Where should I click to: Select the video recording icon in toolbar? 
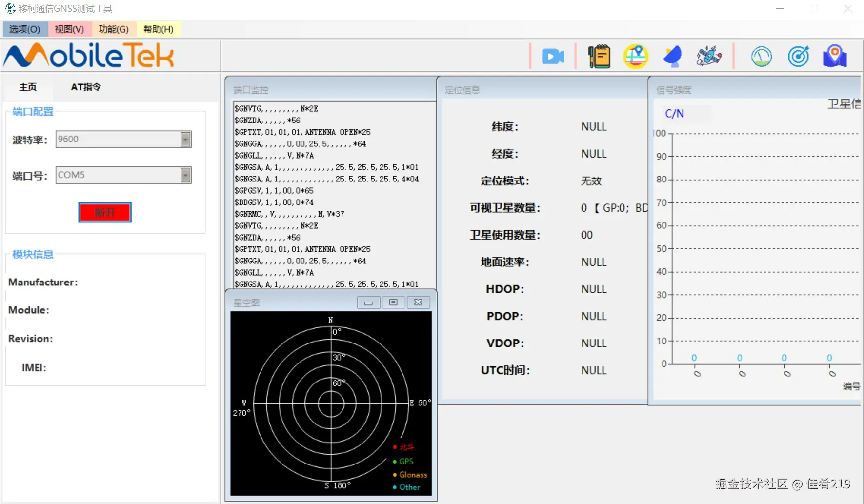553,56
